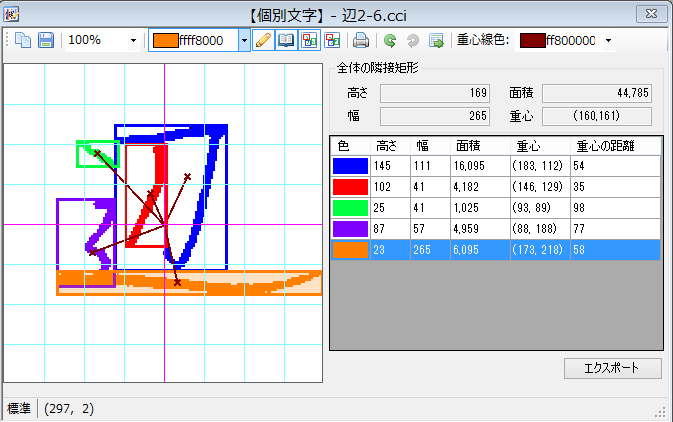Click the 重心の距離 column header

coord(615,146)
